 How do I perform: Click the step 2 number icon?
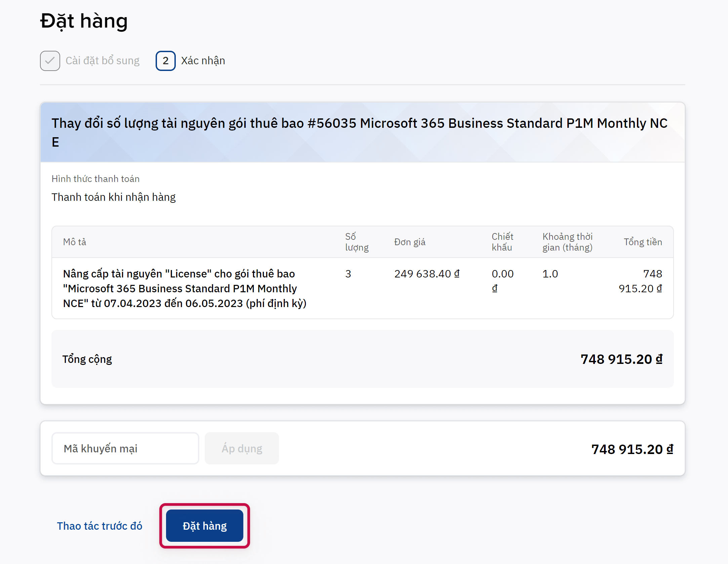point(165,61)
